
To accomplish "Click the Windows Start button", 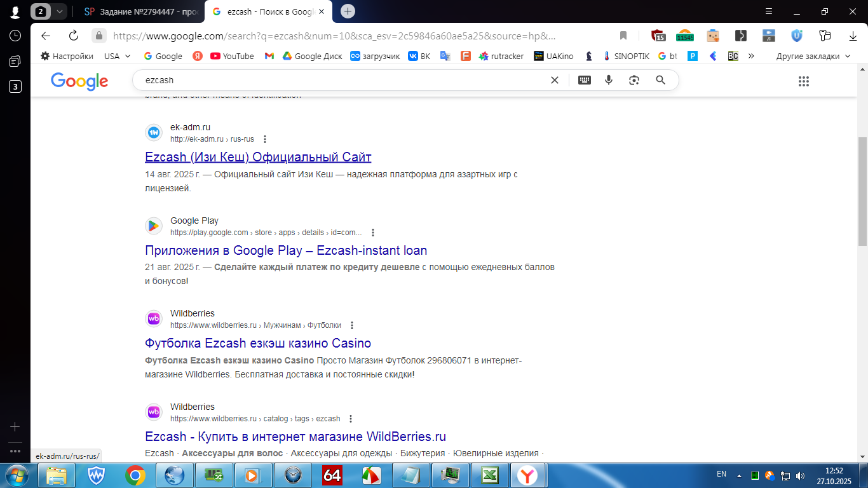I will click(x=15, y=475).
